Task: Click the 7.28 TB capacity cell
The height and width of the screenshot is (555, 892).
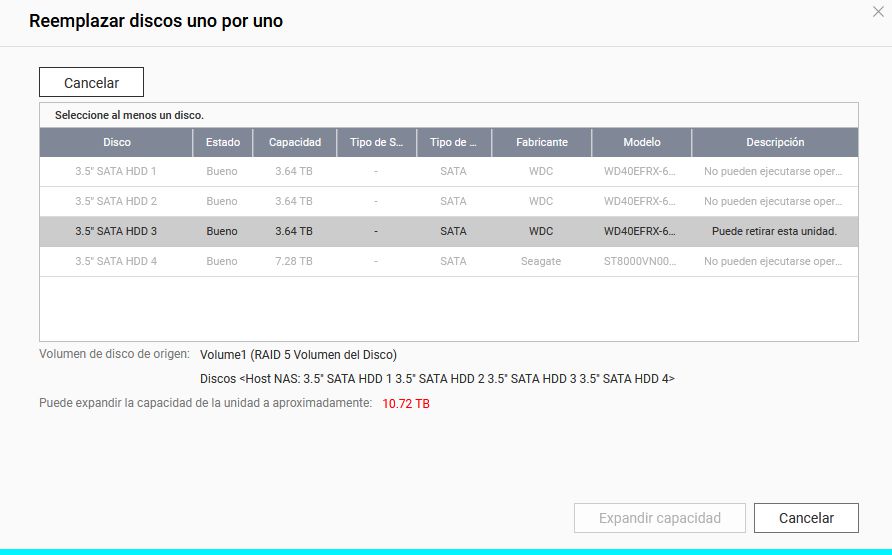Action: (294, 262)
